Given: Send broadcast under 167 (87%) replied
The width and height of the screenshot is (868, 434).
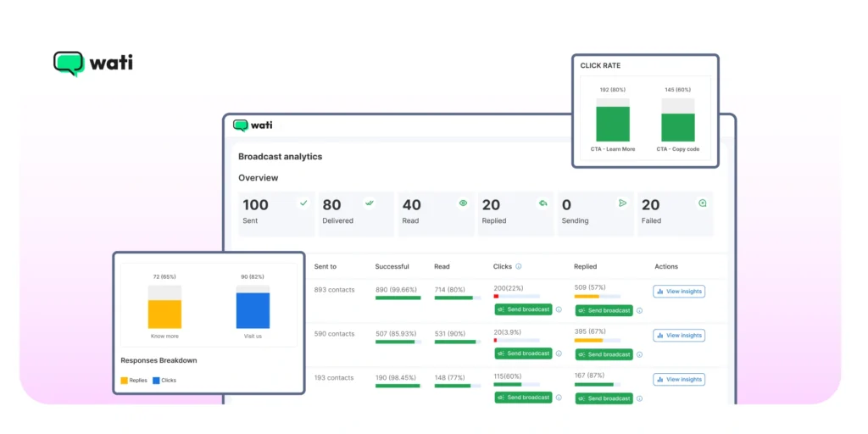Looking at the screenshot, I should point(604,398).
